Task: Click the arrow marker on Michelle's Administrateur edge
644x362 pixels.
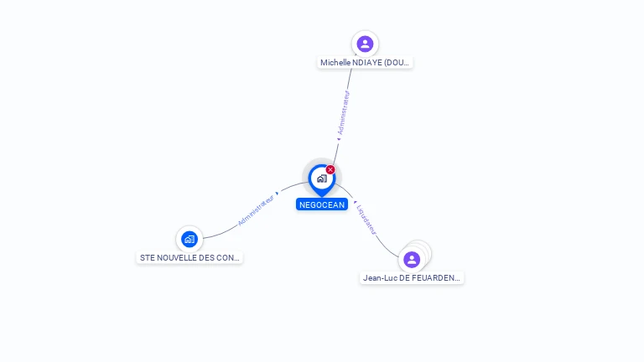Action: tap(339, 138)
